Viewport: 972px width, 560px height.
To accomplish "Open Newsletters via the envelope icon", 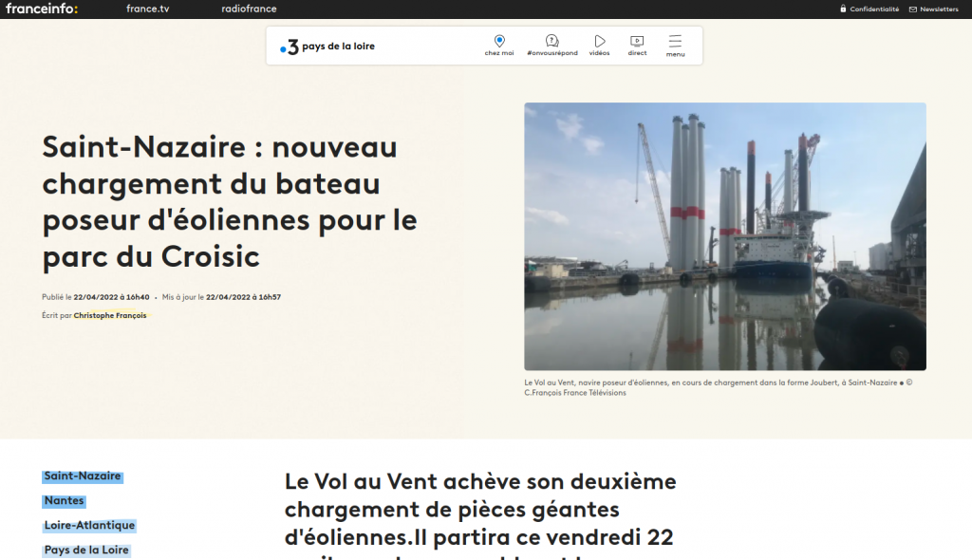I will 913,9.
